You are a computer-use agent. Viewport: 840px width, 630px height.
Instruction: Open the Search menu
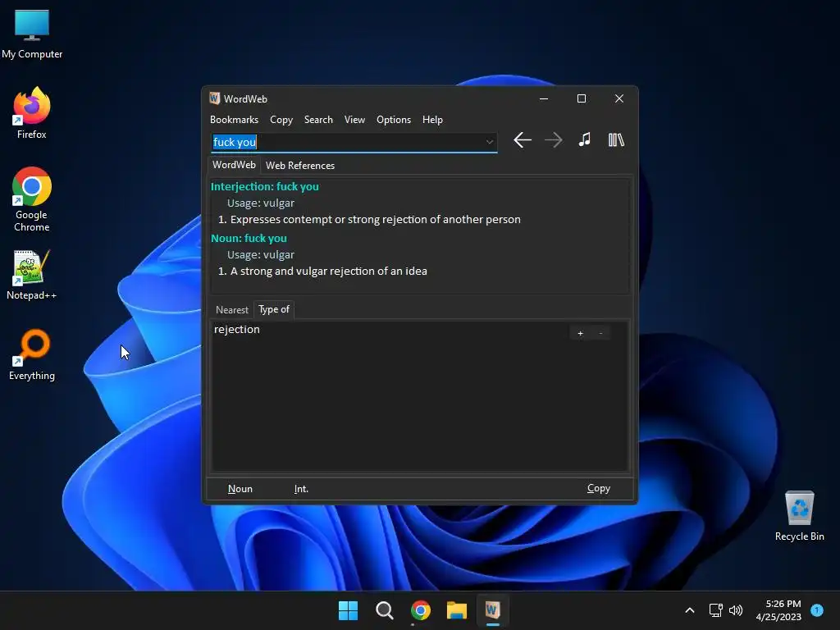point(318,120)
